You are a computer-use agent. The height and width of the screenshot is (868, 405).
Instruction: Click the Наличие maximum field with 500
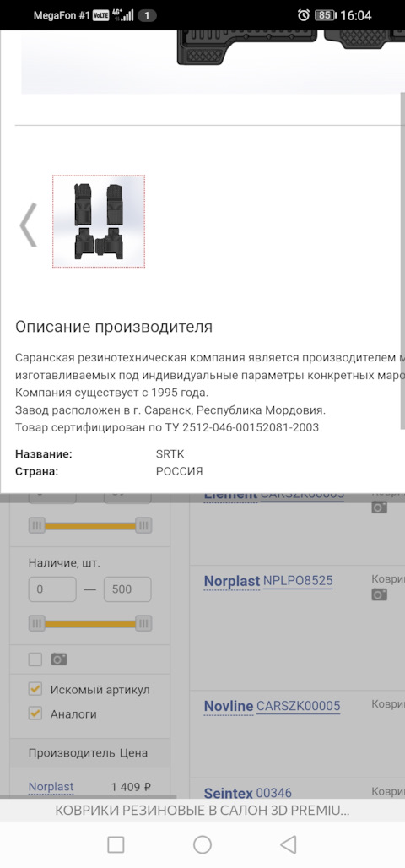click(x=127, y=589)
